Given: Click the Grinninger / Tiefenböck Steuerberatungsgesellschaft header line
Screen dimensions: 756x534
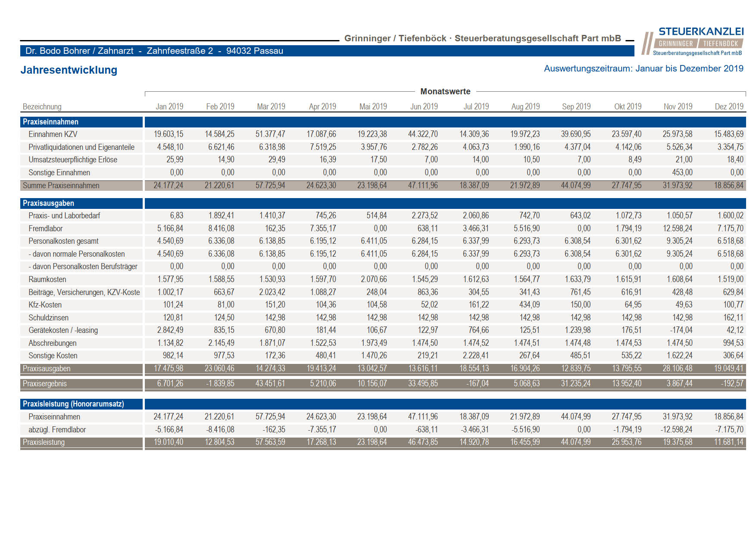Looking at the screenshot, I should click(x=482, y=38).
